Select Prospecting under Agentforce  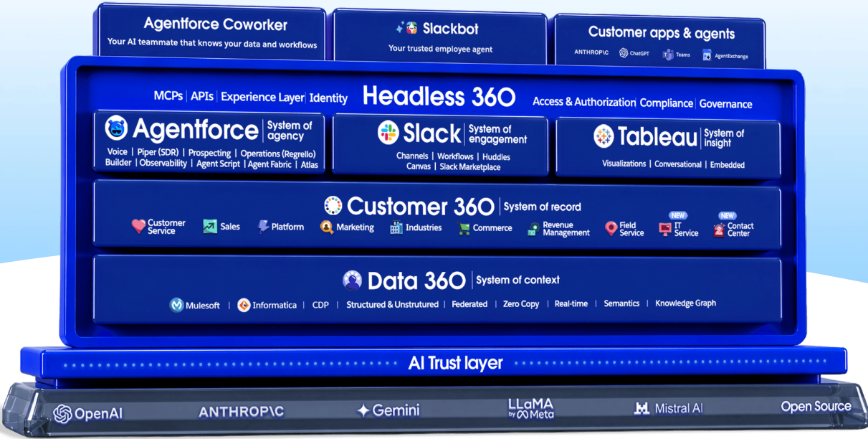[210, 154]
